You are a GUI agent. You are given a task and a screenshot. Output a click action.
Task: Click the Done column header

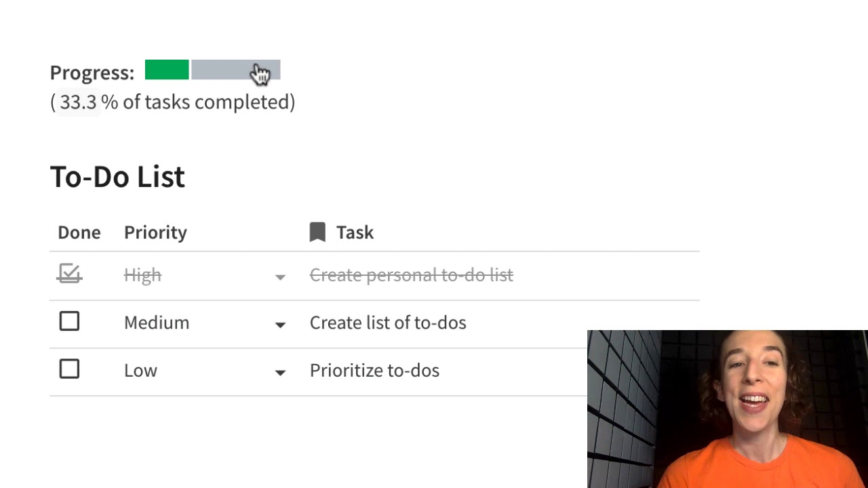coord(79,232)
